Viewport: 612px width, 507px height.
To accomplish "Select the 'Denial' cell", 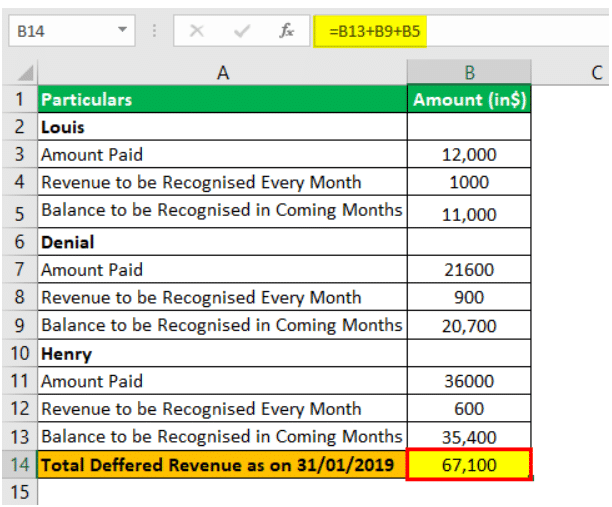I will coord(222,242).
